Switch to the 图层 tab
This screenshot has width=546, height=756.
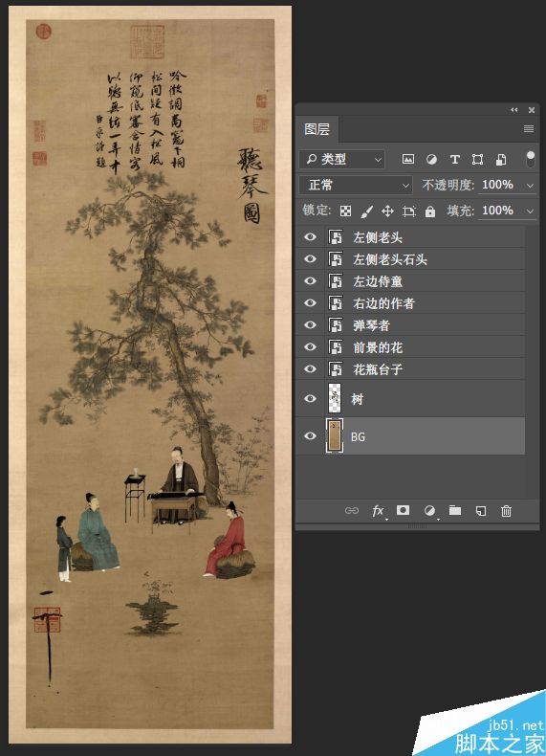coord(317,129)
